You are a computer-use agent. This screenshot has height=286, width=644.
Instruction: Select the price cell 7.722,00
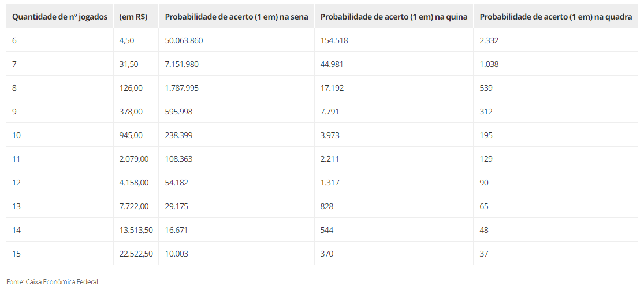pyautogui.click(x=134, y=206)
